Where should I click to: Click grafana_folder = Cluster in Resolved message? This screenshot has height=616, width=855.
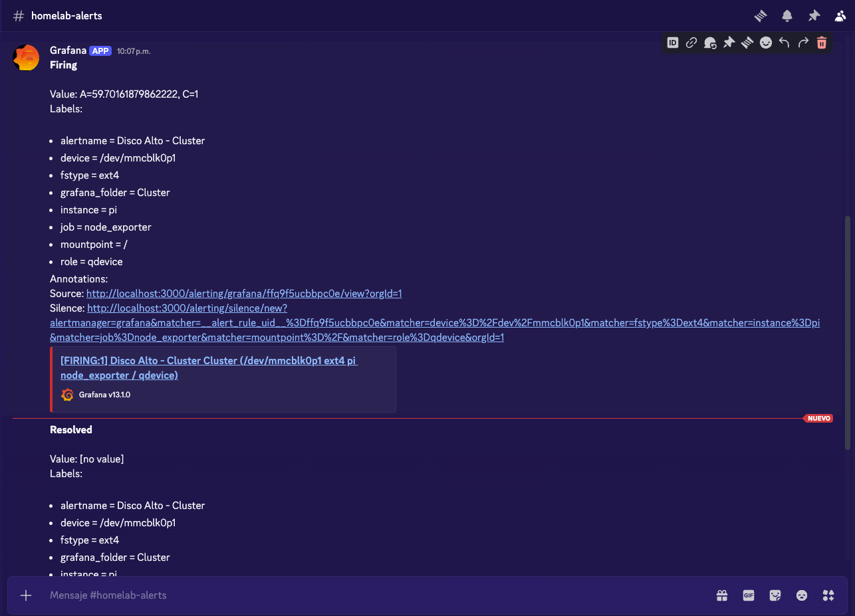click(115, 558)
